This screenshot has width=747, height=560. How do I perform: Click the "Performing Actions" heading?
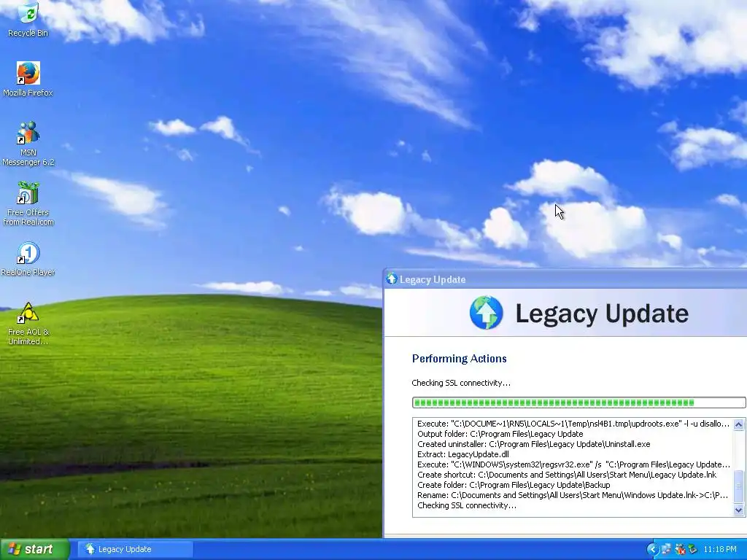click(x=460, y=359)
